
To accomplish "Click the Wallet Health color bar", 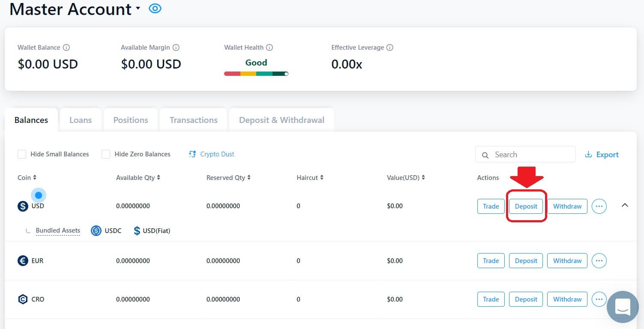I will pyautogui.click(x=256, y=73).
